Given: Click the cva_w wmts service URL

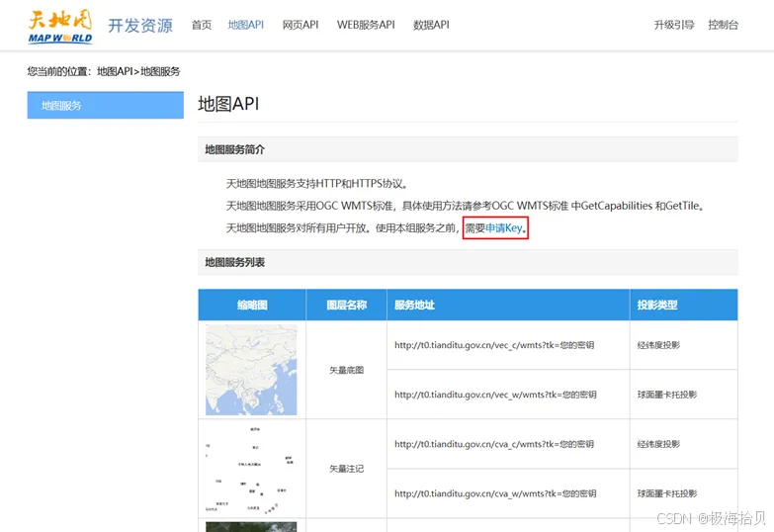Looking at the screenshot, I should pos(495,493).
